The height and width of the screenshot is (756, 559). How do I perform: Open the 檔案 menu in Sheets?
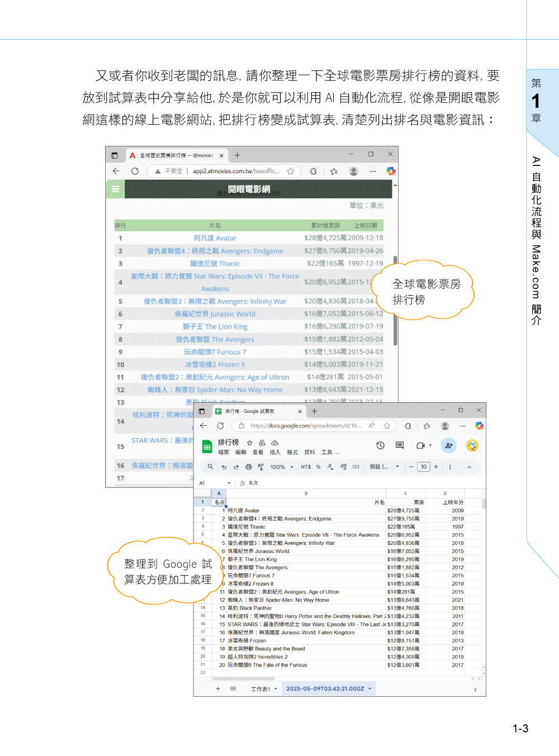224,452
